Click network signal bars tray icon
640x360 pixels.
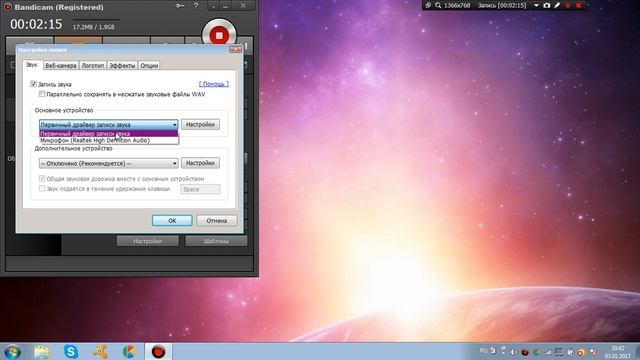pyautogui.click(x=547, y=352)
